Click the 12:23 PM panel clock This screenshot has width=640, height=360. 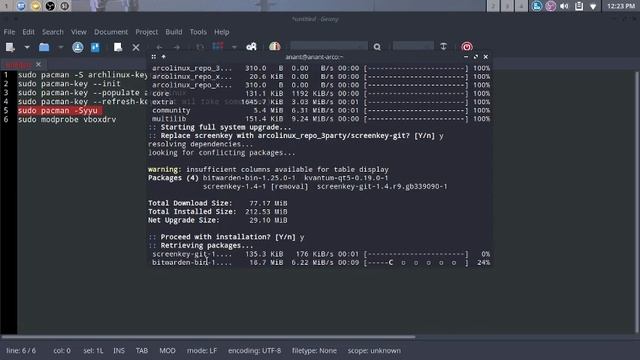(x=621, y=6)
